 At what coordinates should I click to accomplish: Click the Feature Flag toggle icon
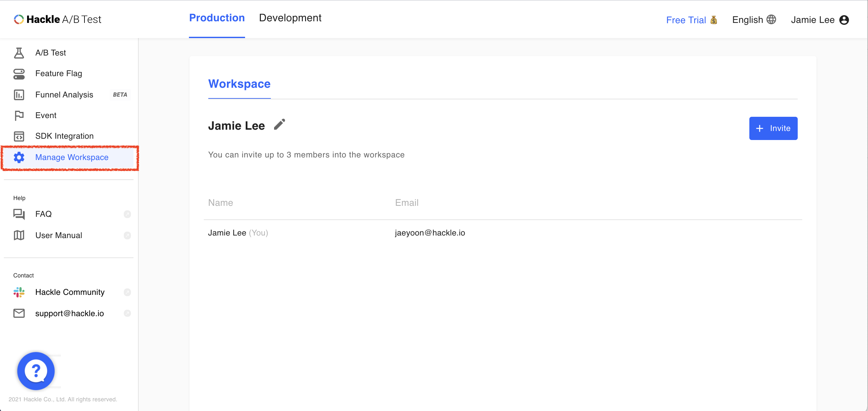tap(19, 74)
